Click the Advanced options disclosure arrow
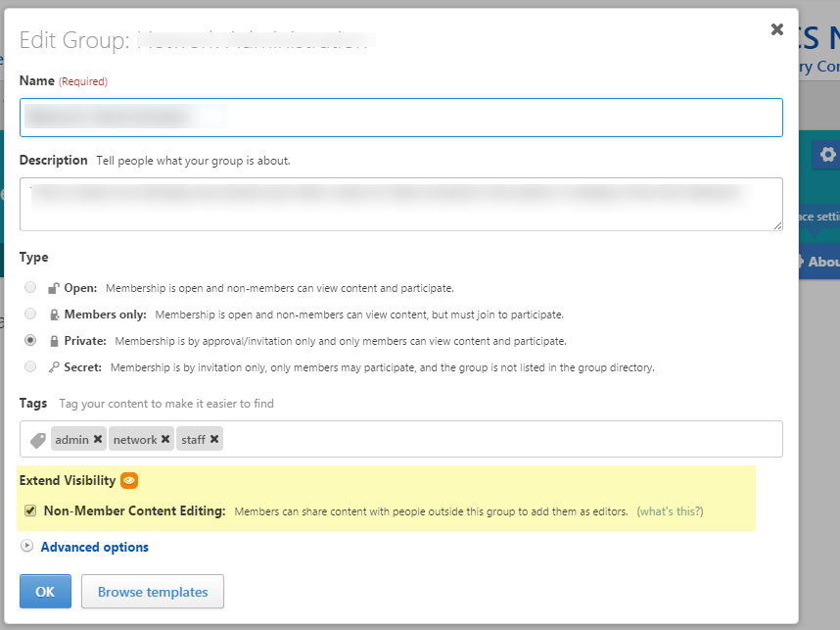Image resolution: width=840 pixels, height=630 pixels. tap(26, 547)
